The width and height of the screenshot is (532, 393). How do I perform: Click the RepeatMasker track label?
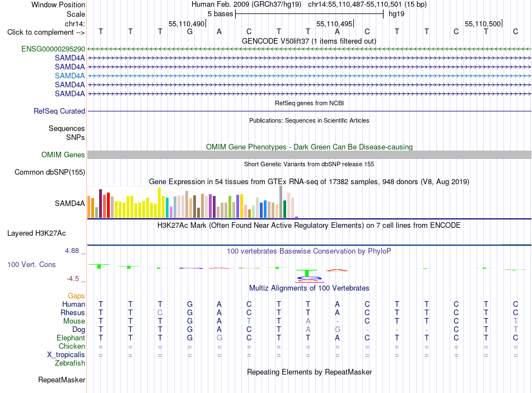coord(62,380)
